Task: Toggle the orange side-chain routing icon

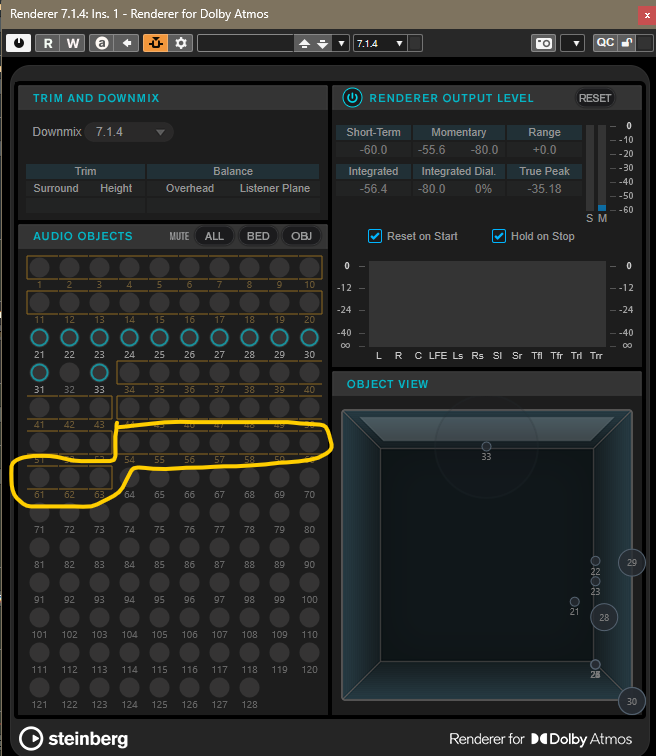Action: point(156,43)
